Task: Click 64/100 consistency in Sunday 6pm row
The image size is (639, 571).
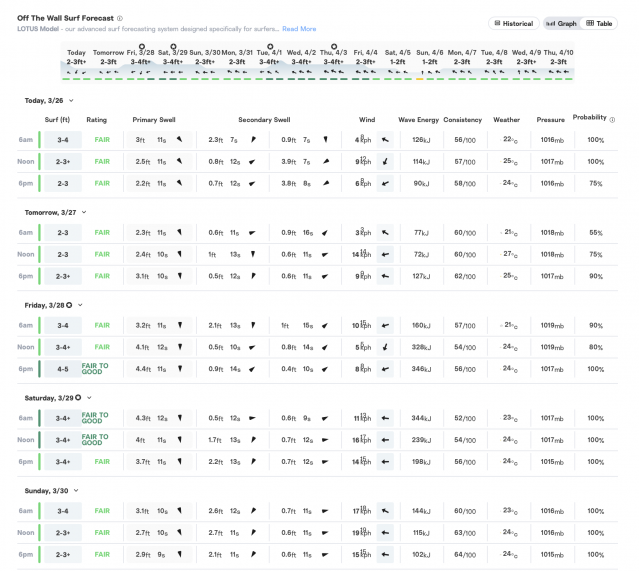Action: [x=465, y=555]
